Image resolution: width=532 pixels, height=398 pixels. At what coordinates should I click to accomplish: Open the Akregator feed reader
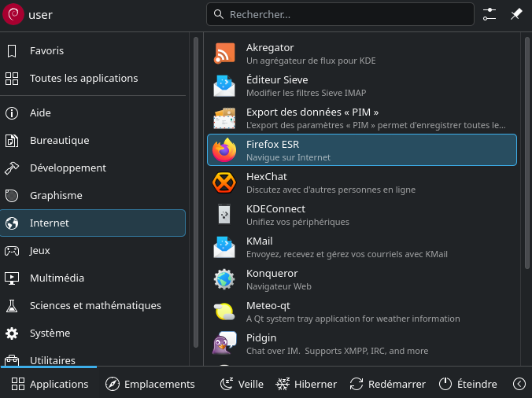[x=361, y=53]
